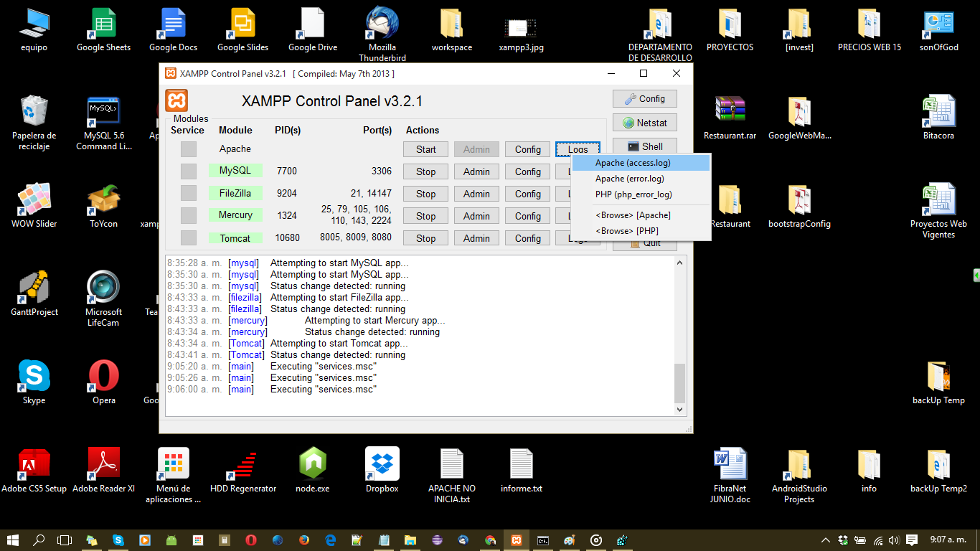The width and height of the screenshot is (980, 551).
Task: Select FibraNet JUNIO.doc on desktop
Action: (730, 476)
